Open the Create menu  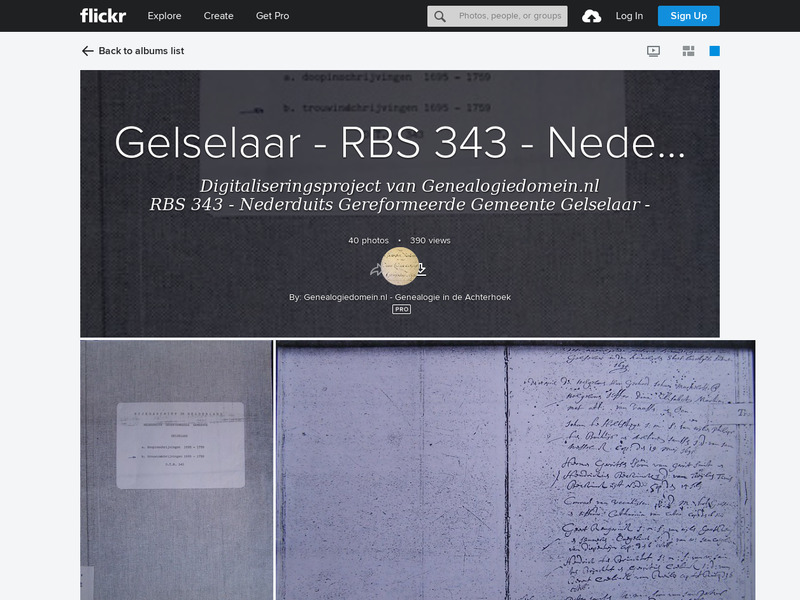point(218,16)
